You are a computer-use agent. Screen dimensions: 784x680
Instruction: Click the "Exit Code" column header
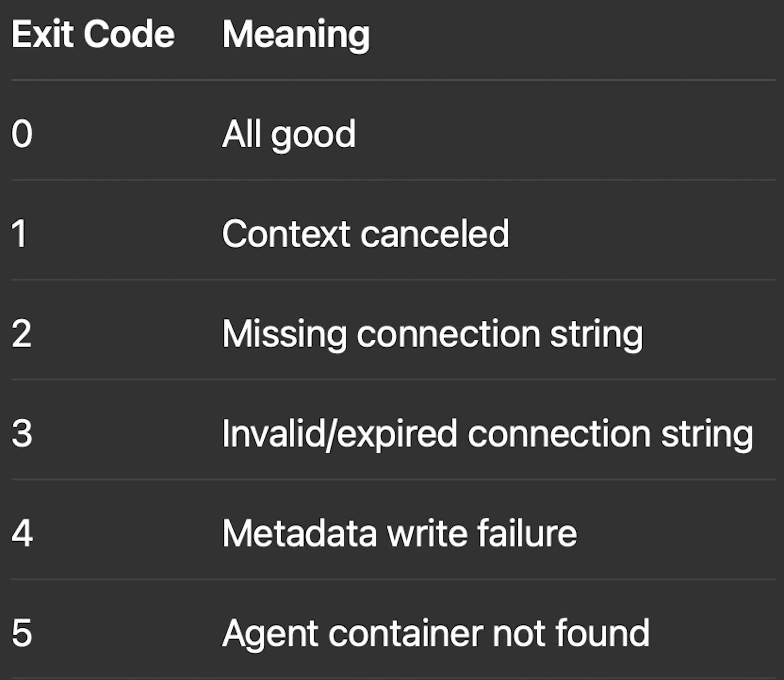(x=93, y=34)
